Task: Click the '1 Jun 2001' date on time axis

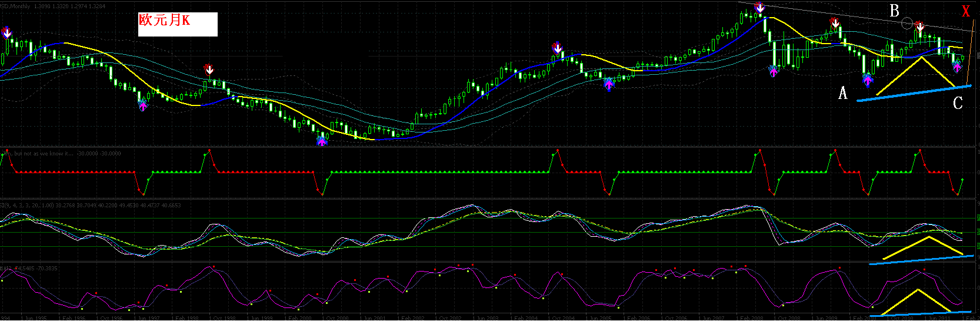Action: 374,318
